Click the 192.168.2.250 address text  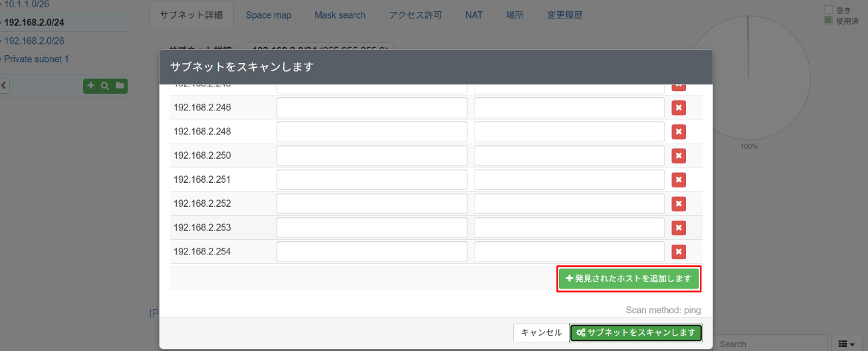(202, 156)
